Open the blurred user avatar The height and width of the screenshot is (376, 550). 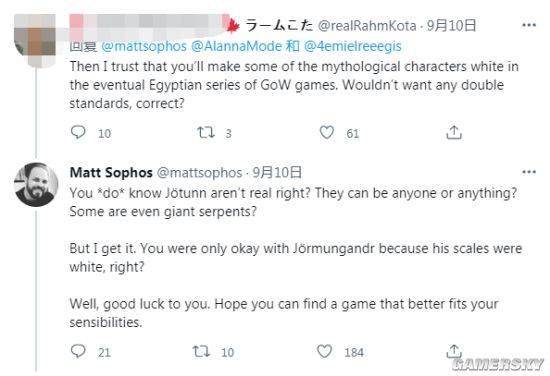[x=35, y=39]
